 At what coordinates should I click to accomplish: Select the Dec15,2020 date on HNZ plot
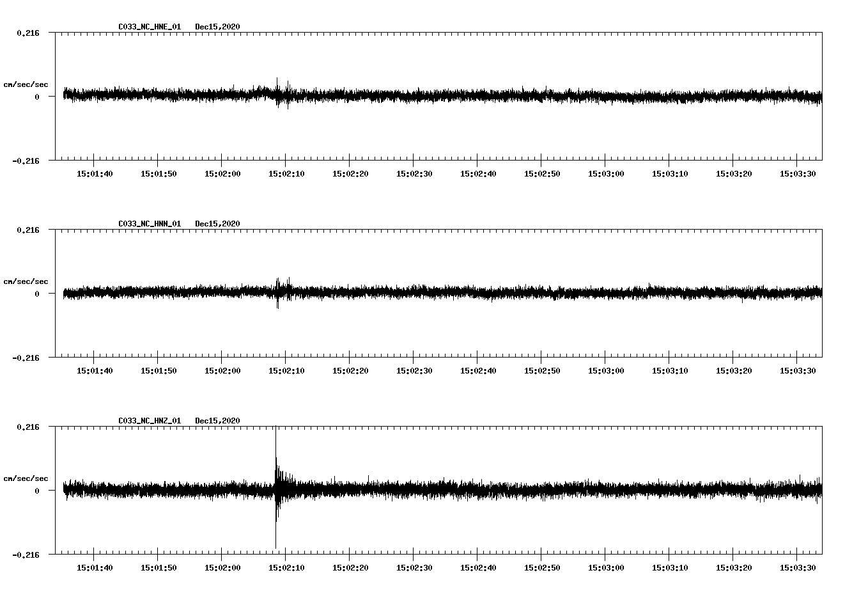coord(218,420)
